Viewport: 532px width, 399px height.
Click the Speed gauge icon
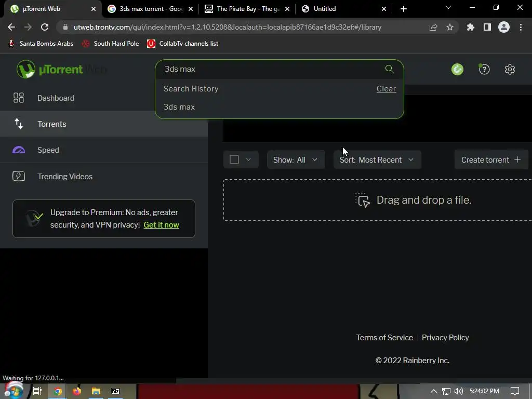tap(19, 150)
